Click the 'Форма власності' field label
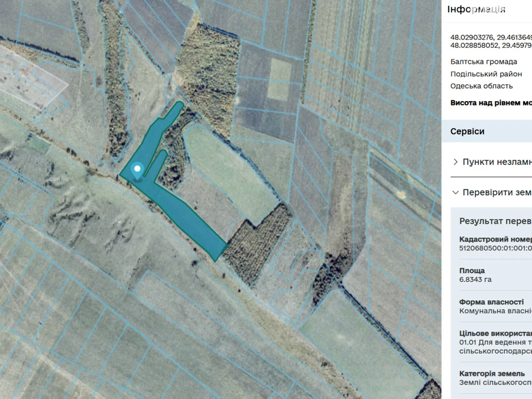Viewport: 532px width, 399px height. (491, 302)
